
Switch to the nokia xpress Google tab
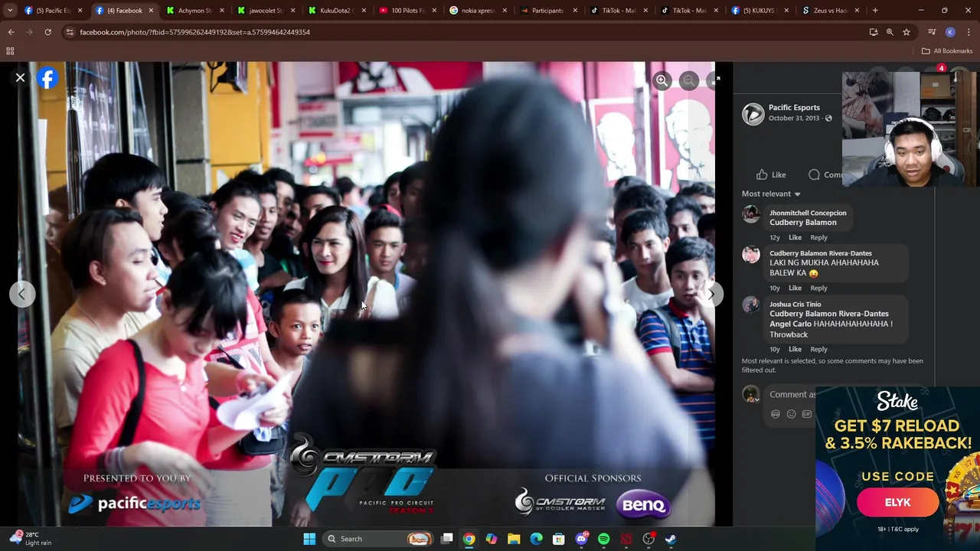coord(476,11)
